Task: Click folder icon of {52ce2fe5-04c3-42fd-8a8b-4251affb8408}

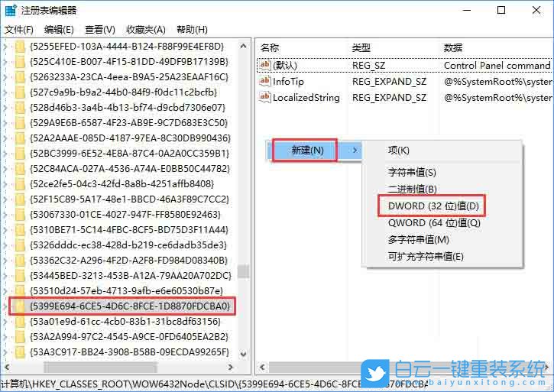Action: point(20,184)
